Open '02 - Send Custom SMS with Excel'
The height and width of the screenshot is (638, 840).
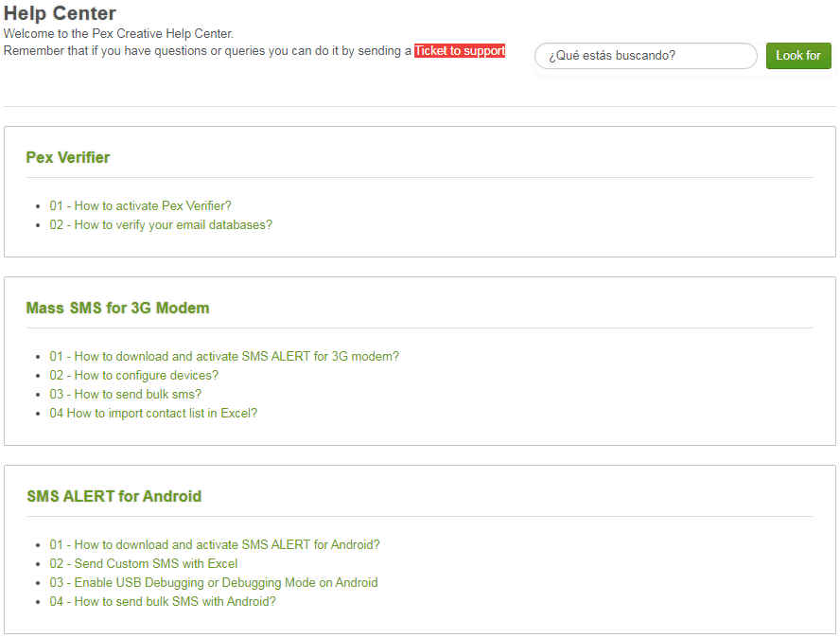pos(144,563)
